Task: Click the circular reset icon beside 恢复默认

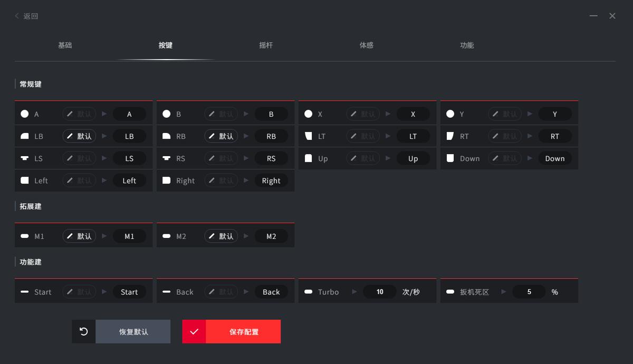Action: (x=83, y=331)
